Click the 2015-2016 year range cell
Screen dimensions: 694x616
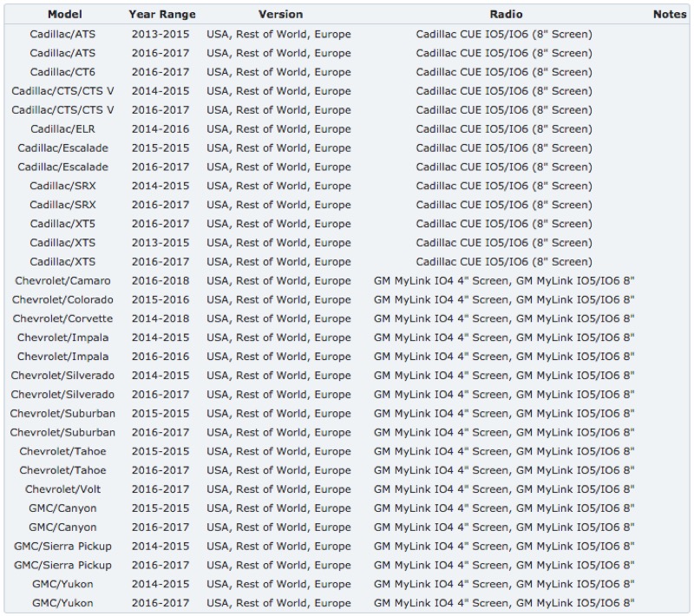[x=160, y=300]
